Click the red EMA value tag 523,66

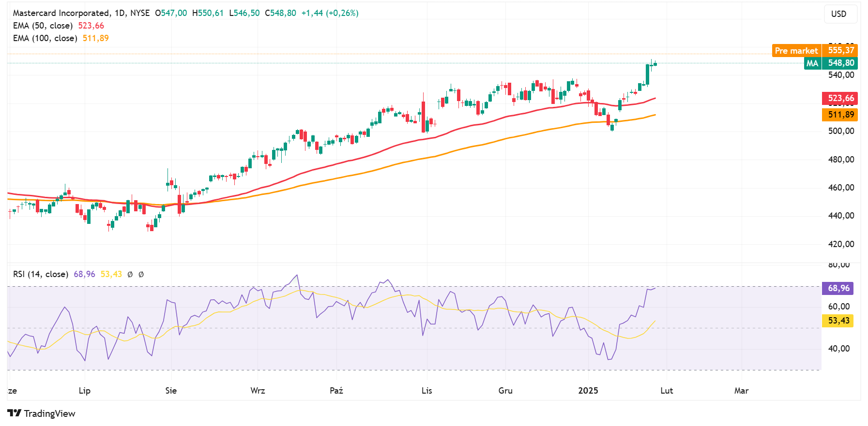coord(840,98)
